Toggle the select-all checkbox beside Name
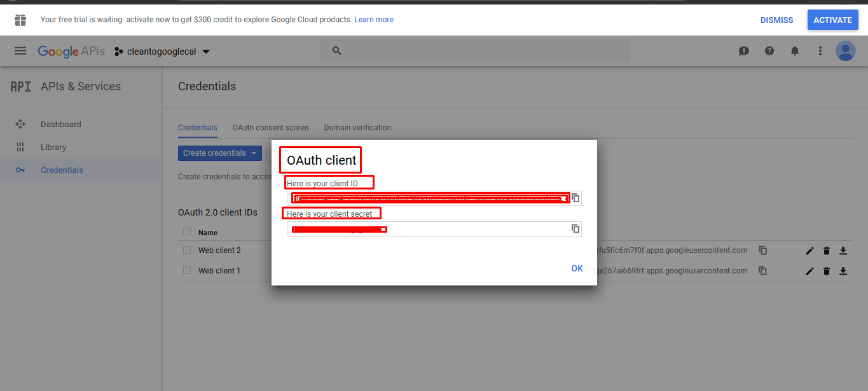This screenshot has height=391, width=868. pyautogui.click(x=187, y=231)
